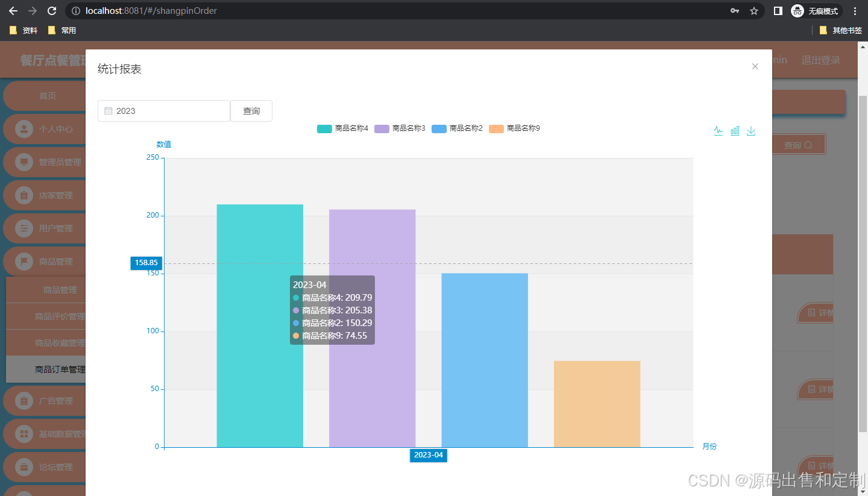Click the 个人中心 person icon
Image resolution: width=868 pixels, height=496 pixels.
coord(24,129)
